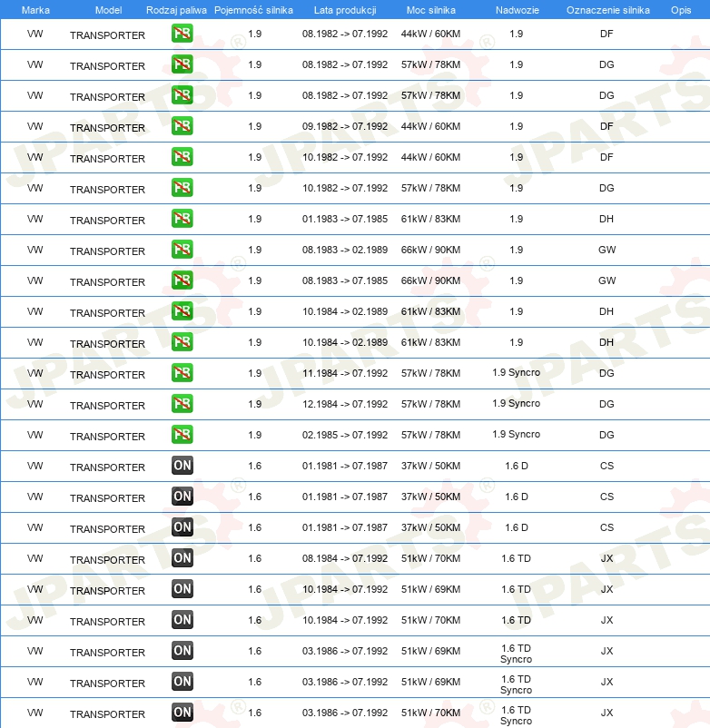
Task: Select engine code DF in 09.1982 row
Action: (x=606, y=126)
